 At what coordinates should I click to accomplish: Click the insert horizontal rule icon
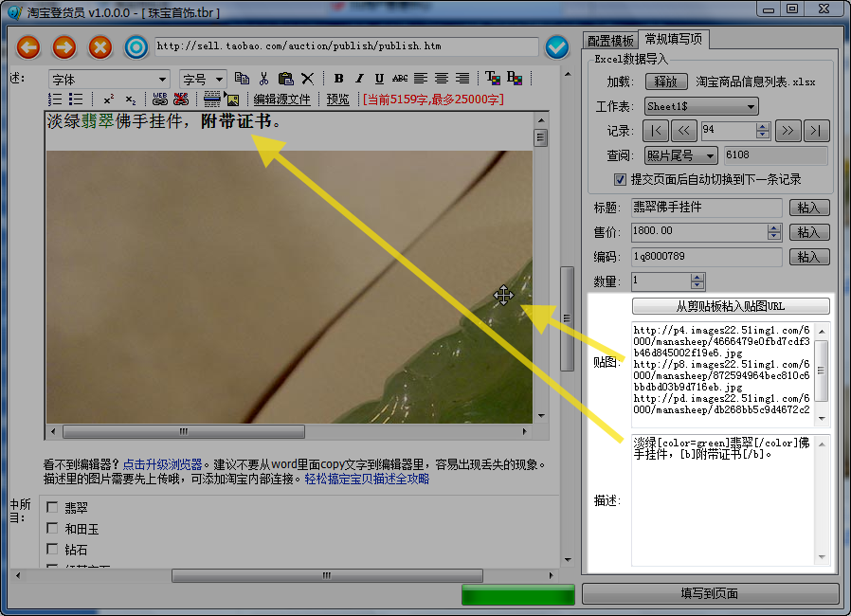(212, 99)
